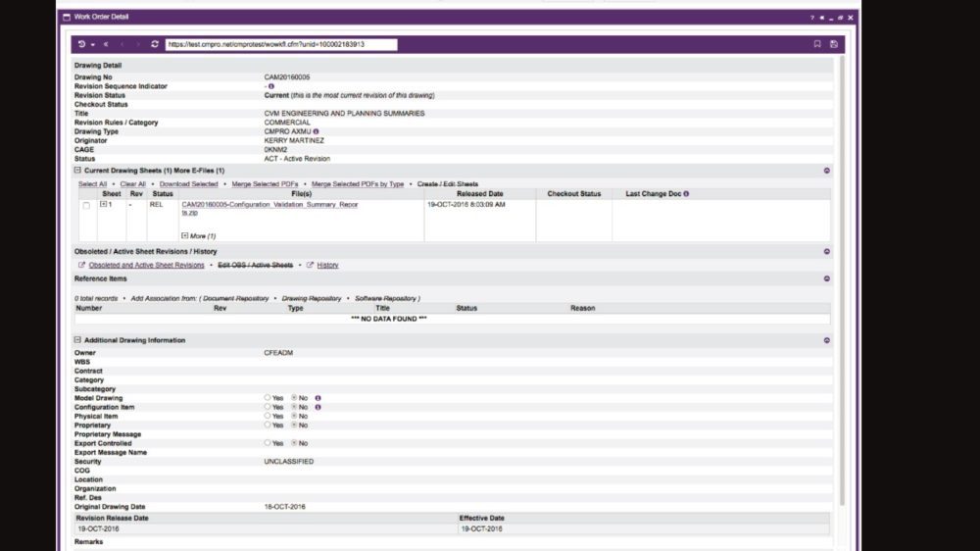This screenshot has width=980, height=551.
Task: Click into the URL address field
Action: (280, 44)
